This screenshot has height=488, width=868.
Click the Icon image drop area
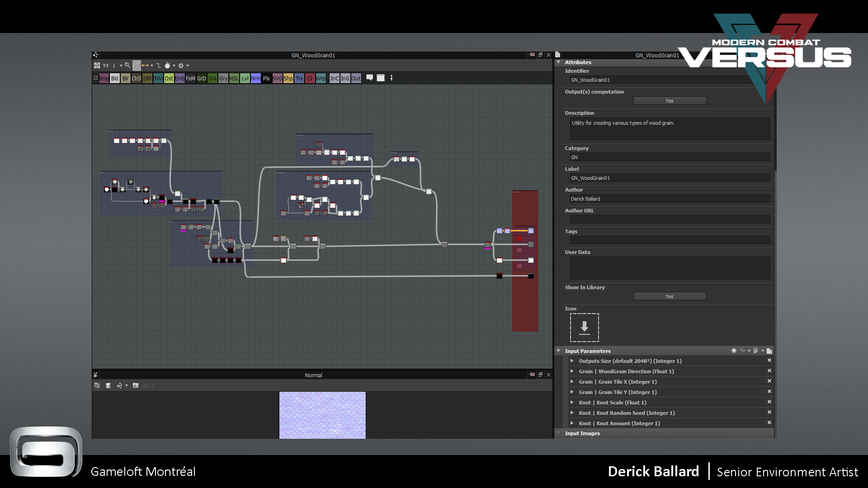(x=584, y=328)
